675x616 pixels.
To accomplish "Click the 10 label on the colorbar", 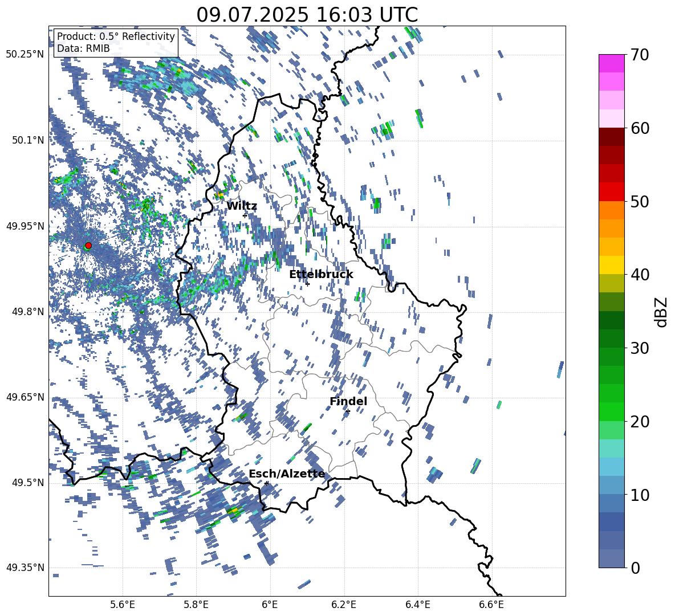I will tap(639, 495).
